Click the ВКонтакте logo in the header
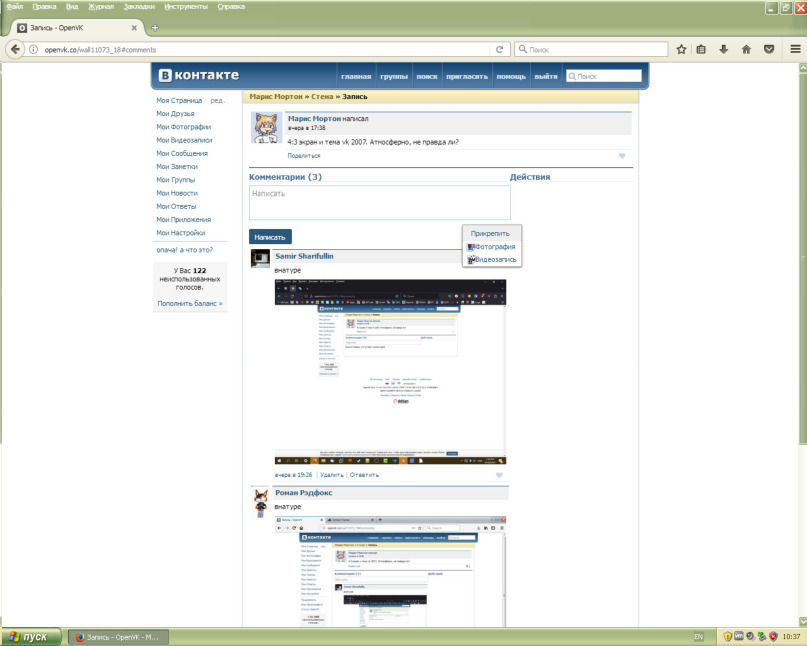 [x=199, y=75]
